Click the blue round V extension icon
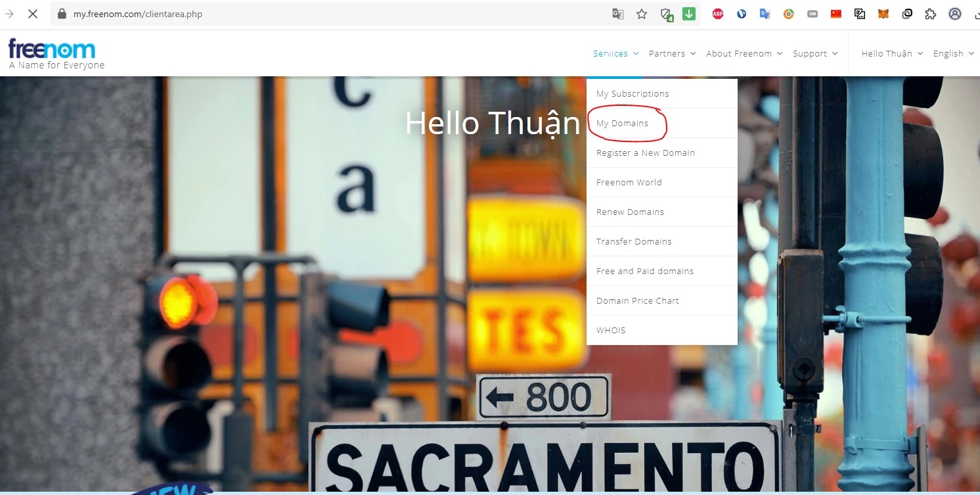Image resolution: width=980 pixels, height=495 pixels. tap(742, 14)
